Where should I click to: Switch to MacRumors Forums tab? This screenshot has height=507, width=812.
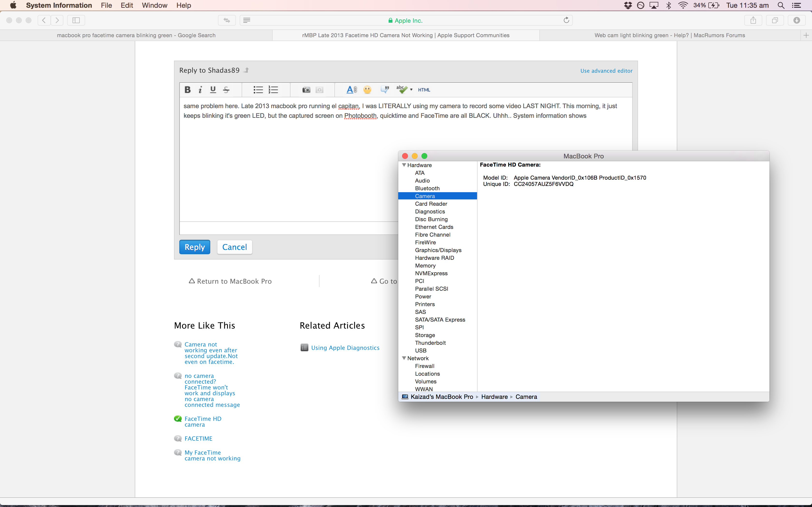click(669, 35)
